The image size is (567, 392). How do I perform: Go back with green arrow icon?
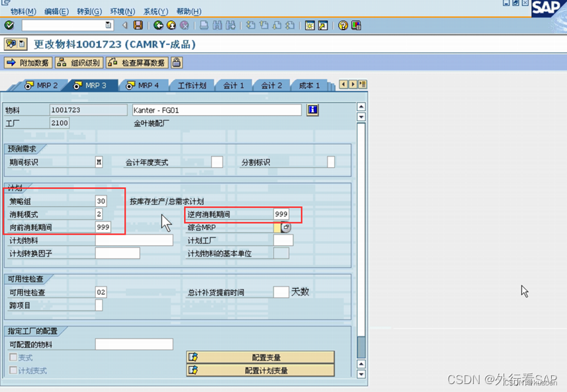158,25
